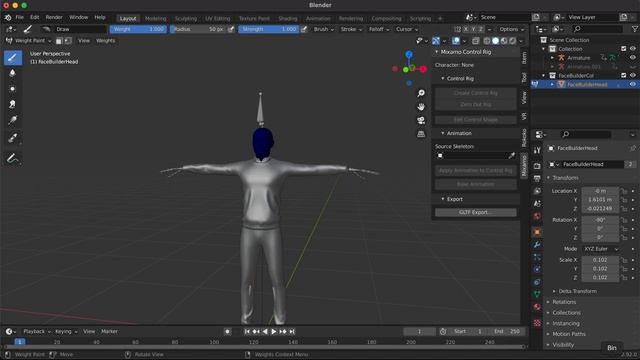Adjust the brush Radius slider
640x360 pixels.
(198, 29)
